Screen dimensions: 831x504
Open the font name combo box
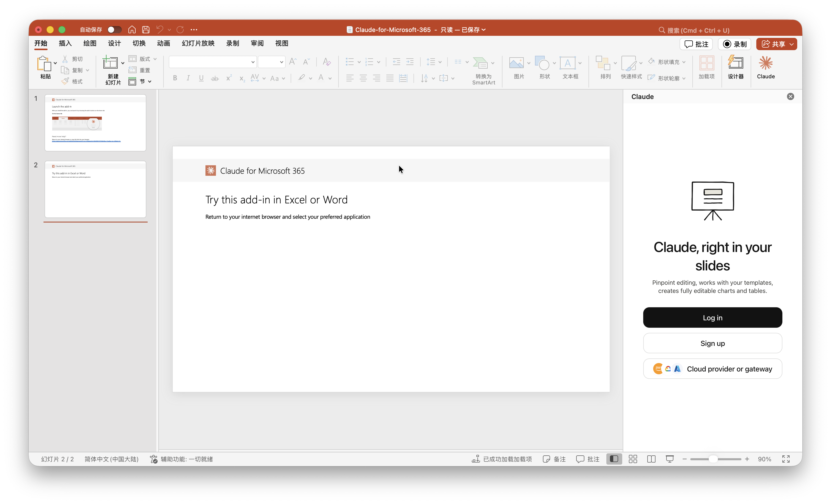point(212,62)
